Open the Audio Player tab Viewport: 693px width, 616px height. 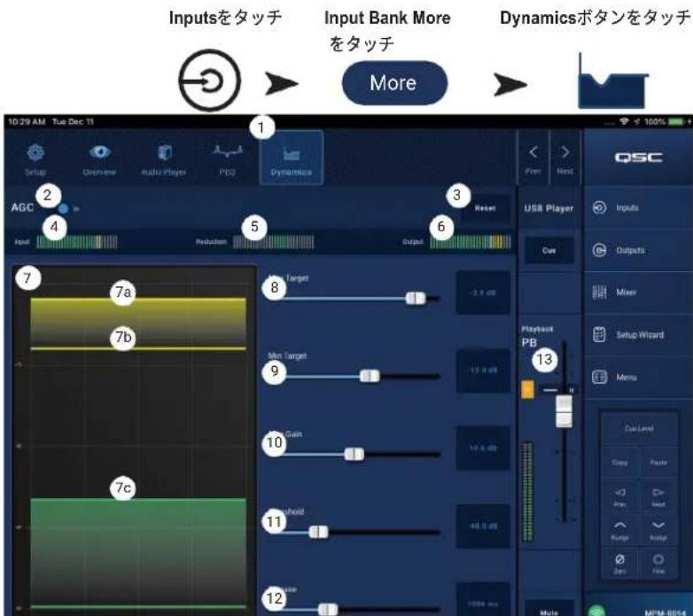click(164, 159)
